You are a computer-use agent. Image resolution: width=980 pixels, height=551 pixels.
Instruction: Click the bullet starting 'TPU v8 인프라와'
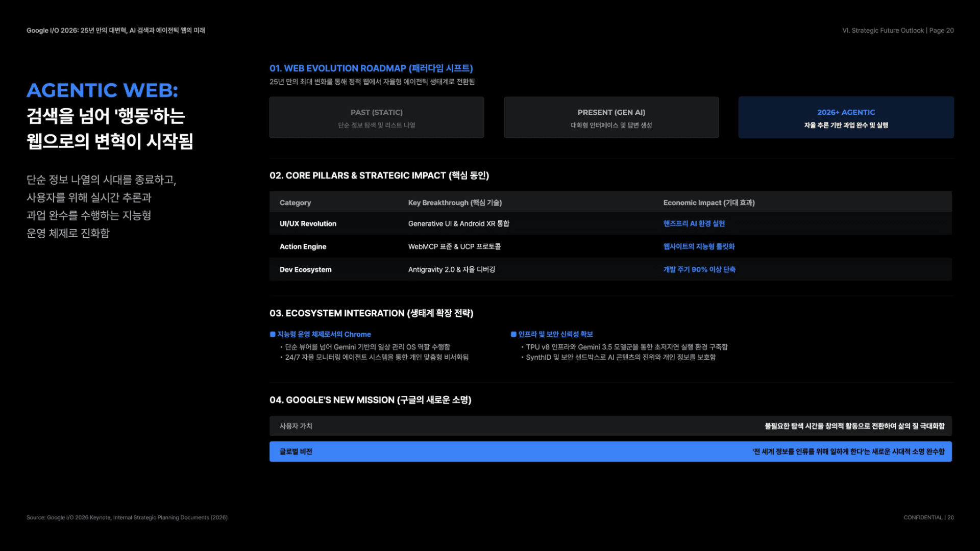tap(627, 347)
